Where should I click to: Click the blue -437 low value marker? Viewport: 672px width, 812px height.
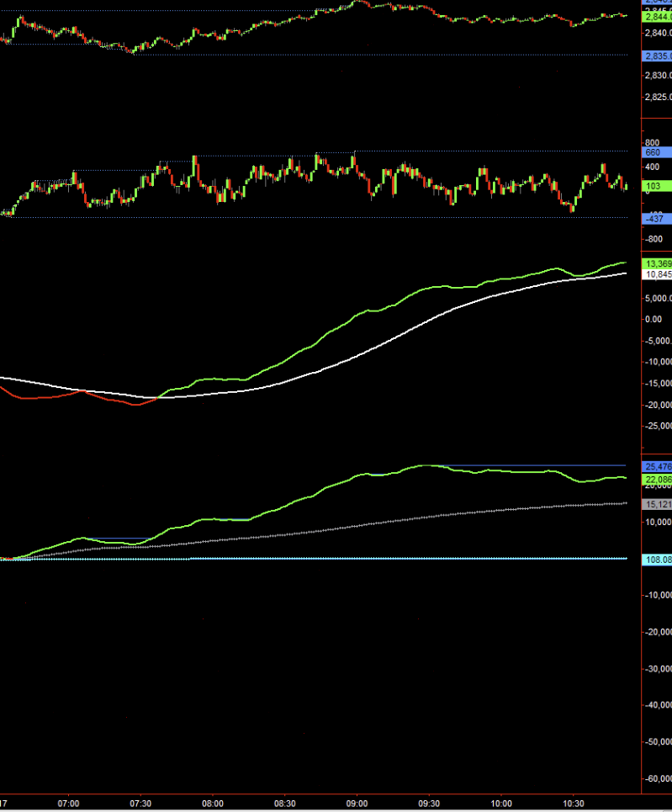click(657, 219)
